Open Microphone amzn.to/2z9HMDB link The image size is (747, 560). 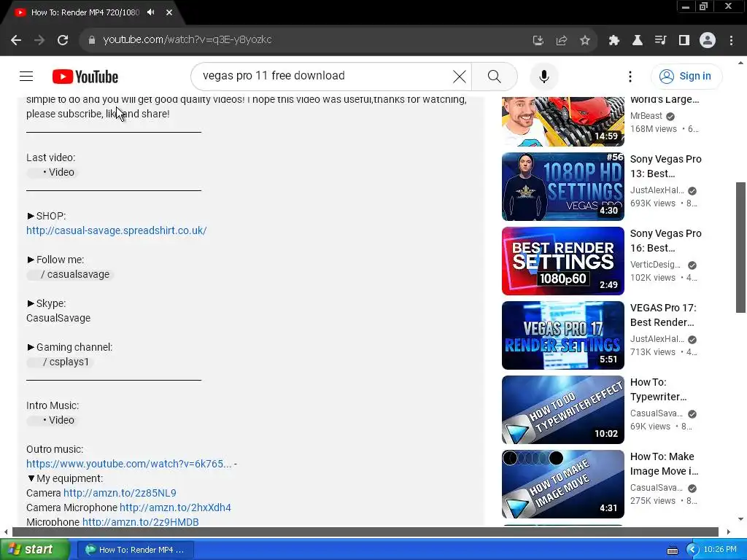click(x=141, y=521)
